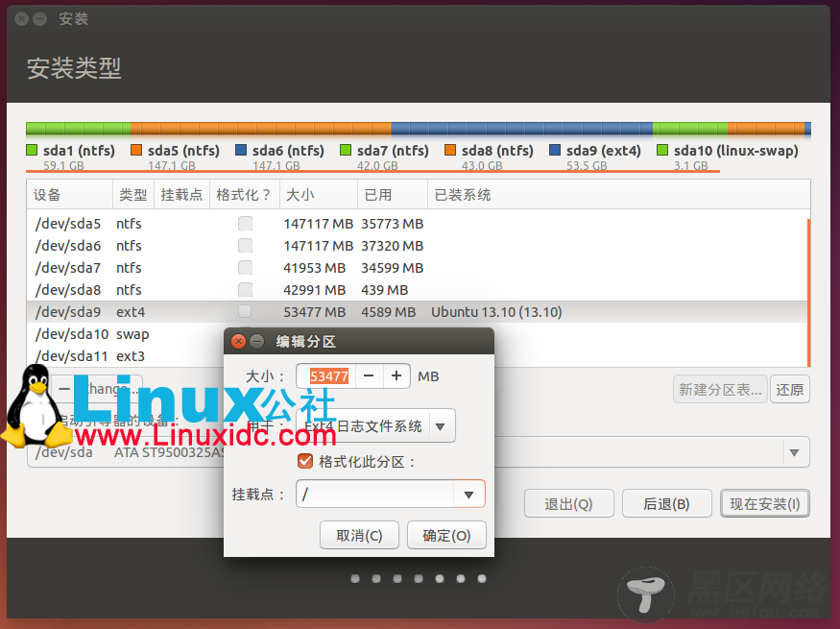
Task: Select the /dev/sda6 partition row
Action: (x=417, y=246)
